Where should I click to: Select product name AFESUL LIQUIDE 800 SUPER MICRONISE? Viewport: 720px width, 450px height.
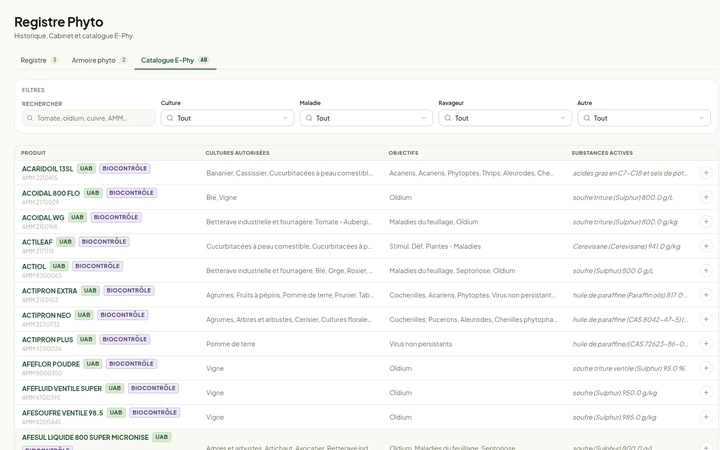coord(85,437)
